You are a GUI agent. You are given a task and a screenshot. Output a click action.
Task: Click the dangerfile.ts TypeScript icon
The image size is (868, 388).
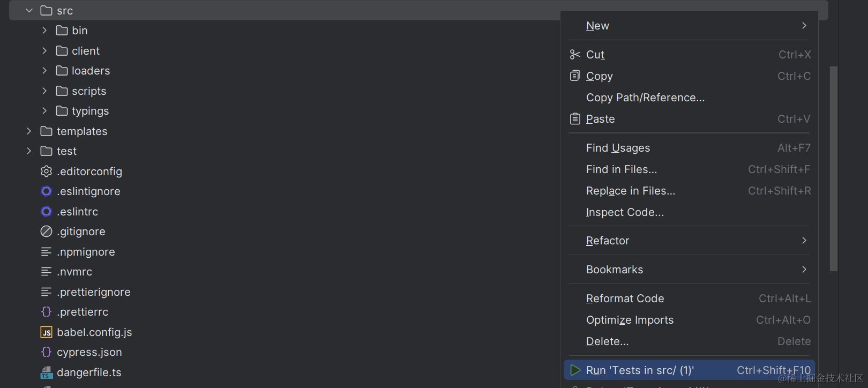click(47, 372)
